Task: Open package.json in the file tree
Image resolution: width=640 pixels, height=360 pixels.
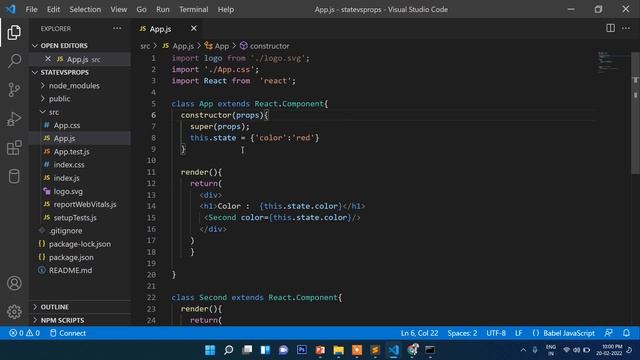Action: pos(71,257)
